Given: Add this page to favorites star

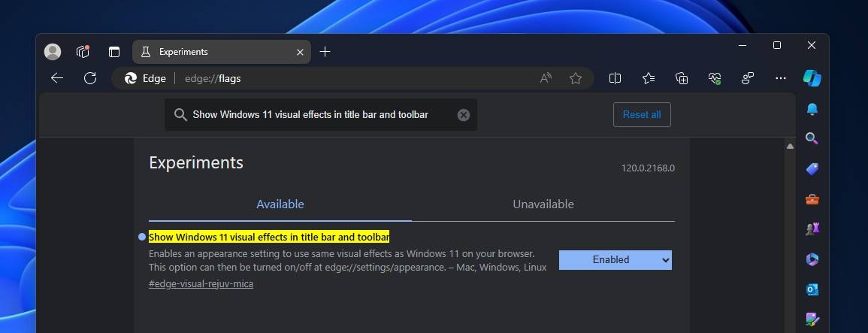Looking at the screenshot, I should pyautogui.click(x=576, y=78).
